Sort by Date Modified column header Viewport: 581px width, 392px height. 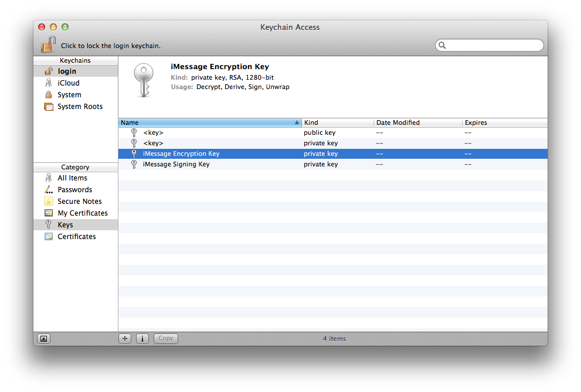pos(418,122)
